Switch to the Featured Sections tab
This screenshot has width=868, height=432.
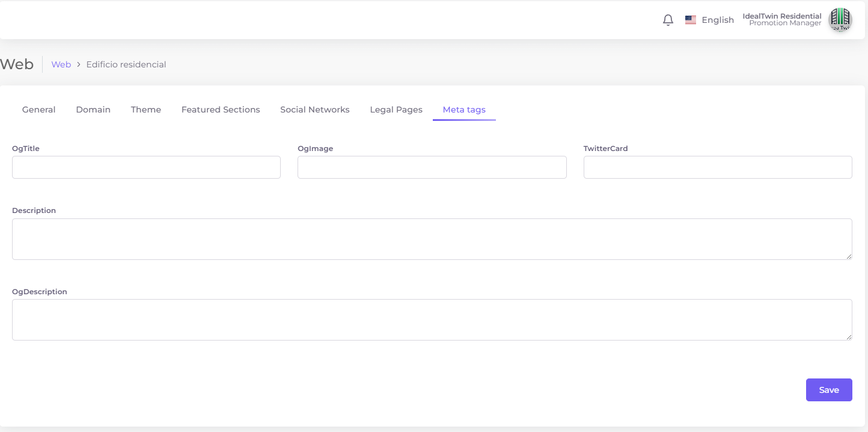point(221,110)
